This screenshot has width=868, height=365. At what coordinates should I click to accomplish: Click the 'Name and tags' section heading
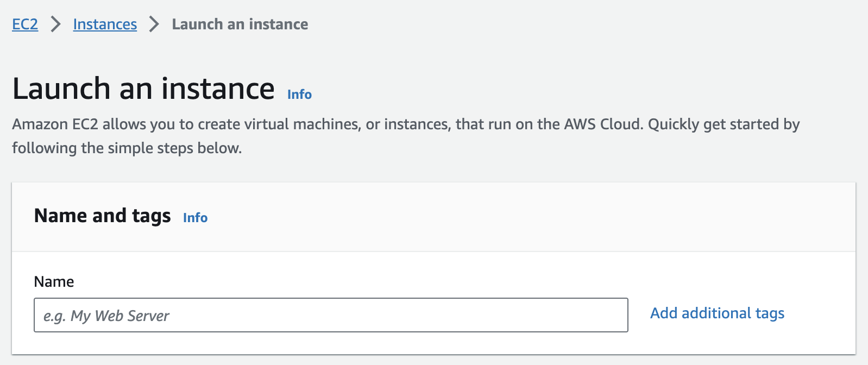pyautogui.click(x=102, y=216)
